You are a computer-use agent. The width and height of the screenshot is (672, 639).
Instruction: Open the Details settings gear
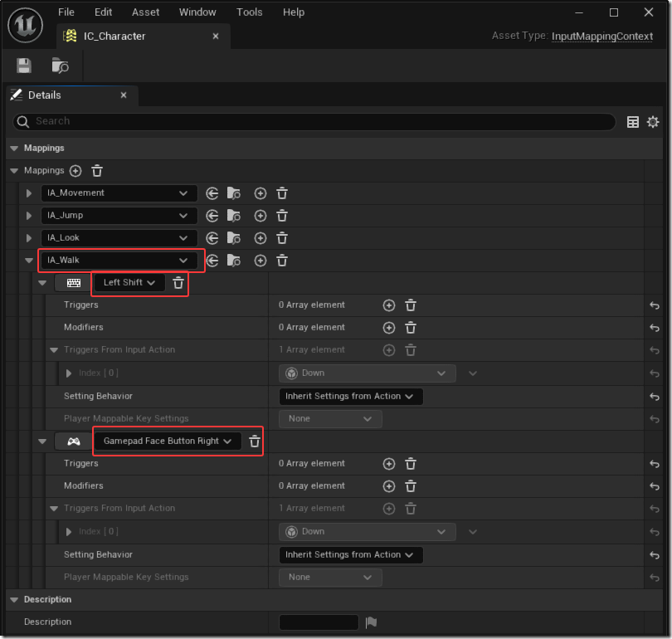(653, 122)
